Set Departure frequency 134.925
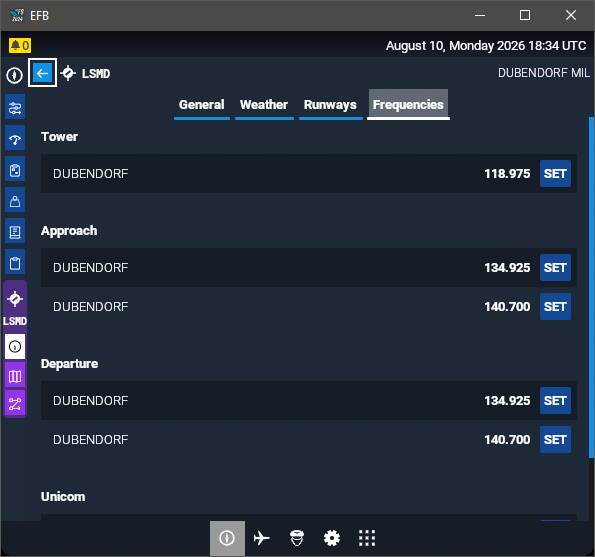The width and height of the screenshot is (595, 557). coord(555,401)
